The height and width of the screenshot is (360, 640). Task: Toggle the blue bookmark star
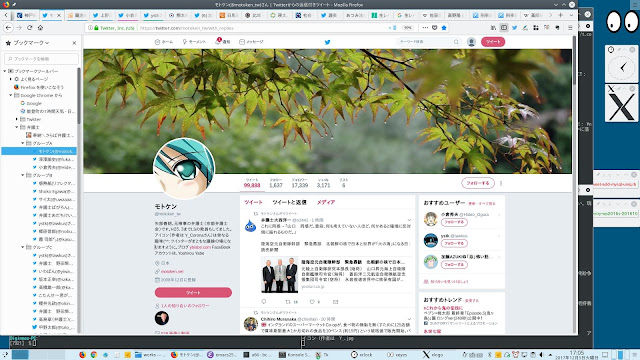click(444, 28)
